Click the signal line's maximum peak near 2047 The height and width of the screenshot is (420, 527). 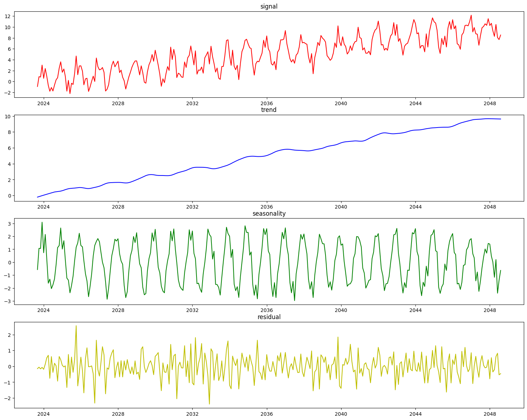coord(471,15)
